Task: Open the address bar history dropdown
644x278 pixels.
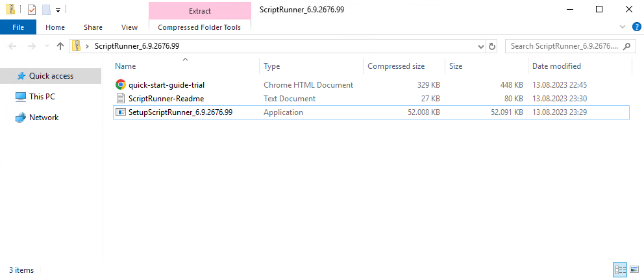Action: pyautogui.click(x=480, y=46)
